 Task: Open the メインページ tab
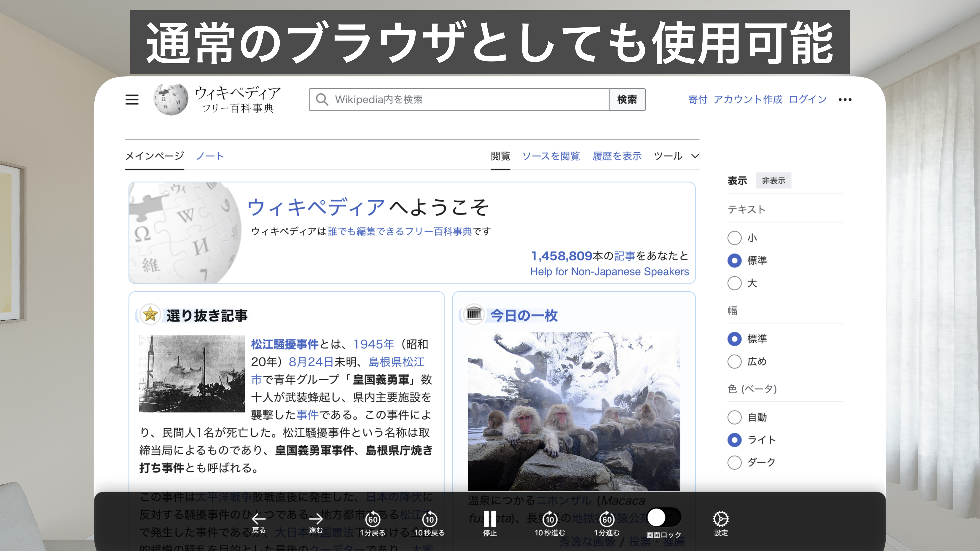tap(154, 156)
